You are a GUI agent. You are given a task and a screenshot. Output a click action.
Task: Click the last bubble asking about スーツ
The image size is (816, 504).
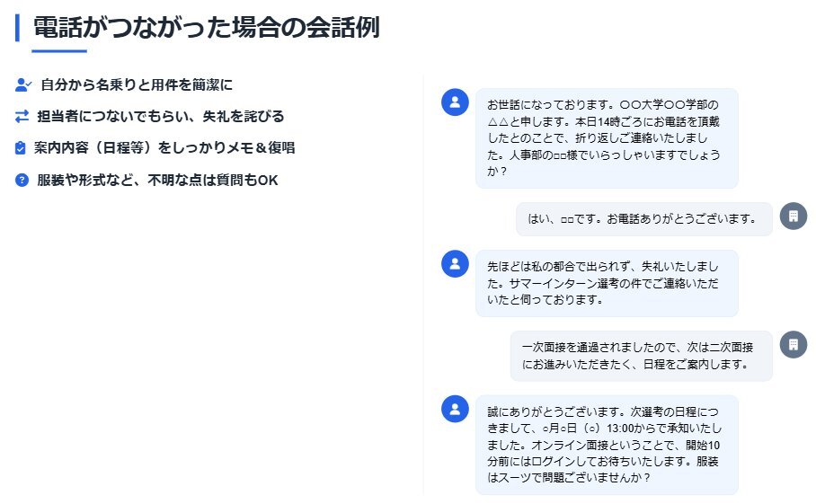tap(607, 445)
